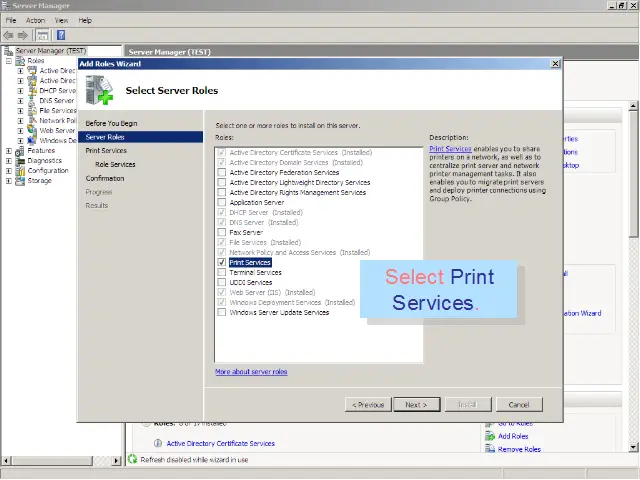Enable the Application Server role checkbox
The height and width of the screenshot is (480, 640).
222,202
